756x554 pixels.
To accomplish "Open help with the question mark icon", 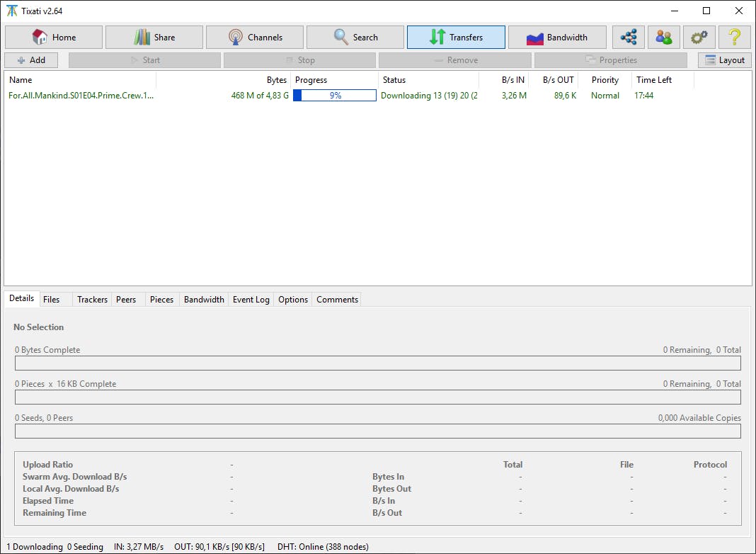I will [x=734, y=37].
